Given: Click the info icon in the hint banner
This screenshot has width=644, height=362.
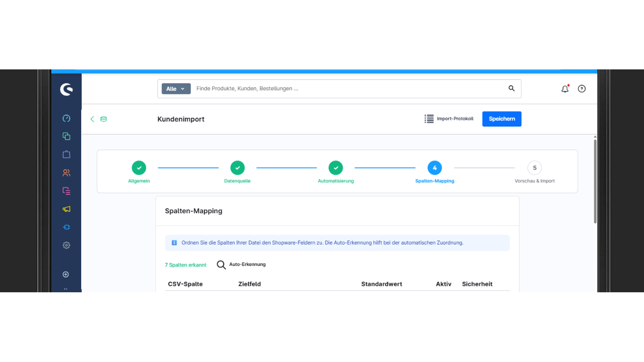Looking at the screenshot, I should pos(174,243).
